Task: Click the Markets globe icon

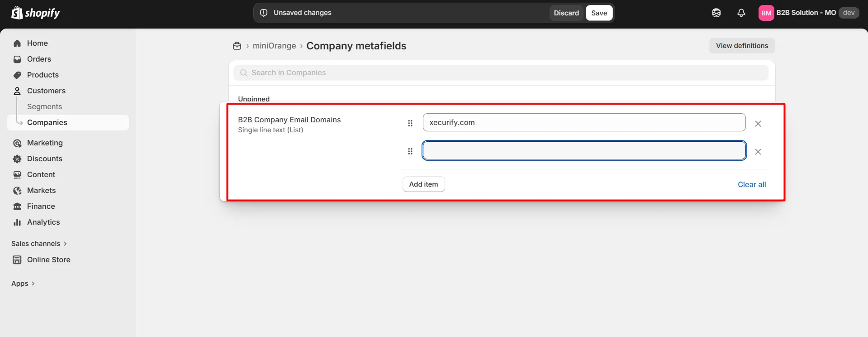Action: 17,191
